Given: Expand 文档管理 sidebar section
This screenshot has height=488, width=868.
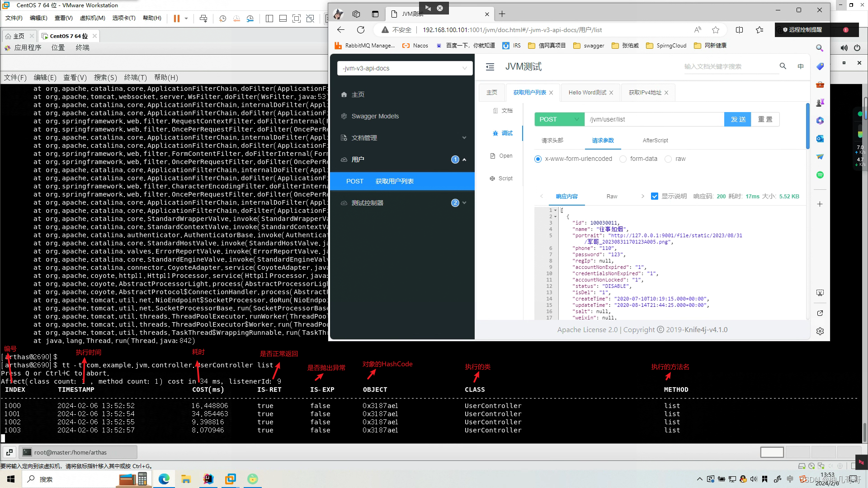Looking at the screenshot, I should [x=402, y=138].
